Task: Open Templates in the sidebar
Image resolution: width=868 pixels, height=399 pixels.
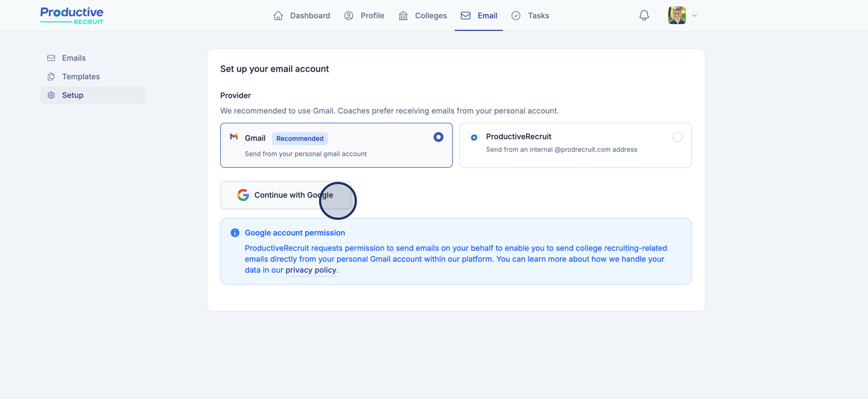Action: click(x=93, y=77)
